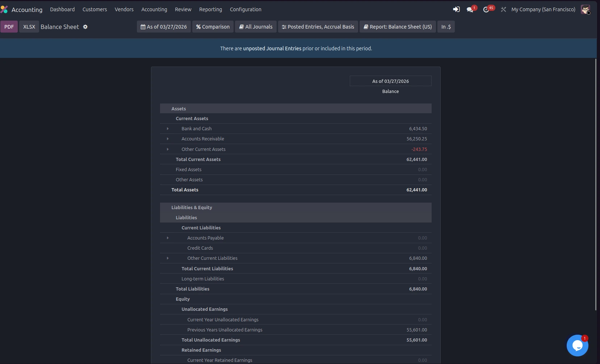Expand the Accounts Receivable row
Image resolution: width=600 pixels, height=364 pixels.
[168, 139]
